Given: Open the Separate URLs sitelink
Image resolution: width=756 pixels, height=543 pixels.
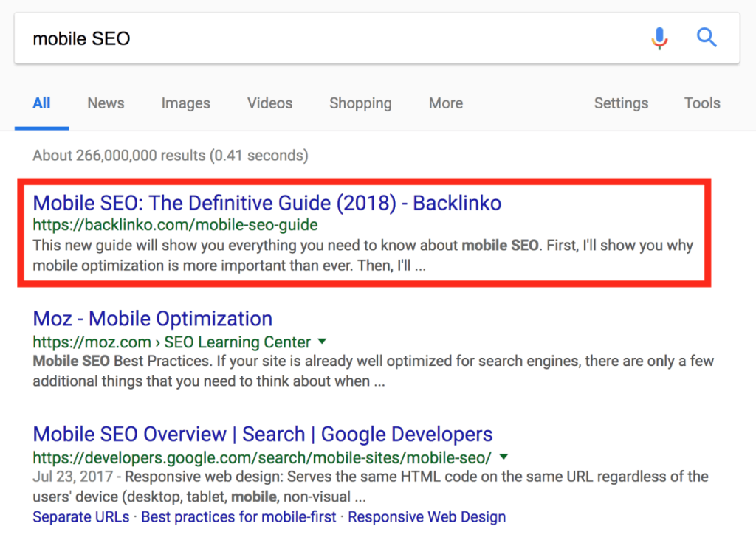Looking at the screenshot, I should [81, 517].
